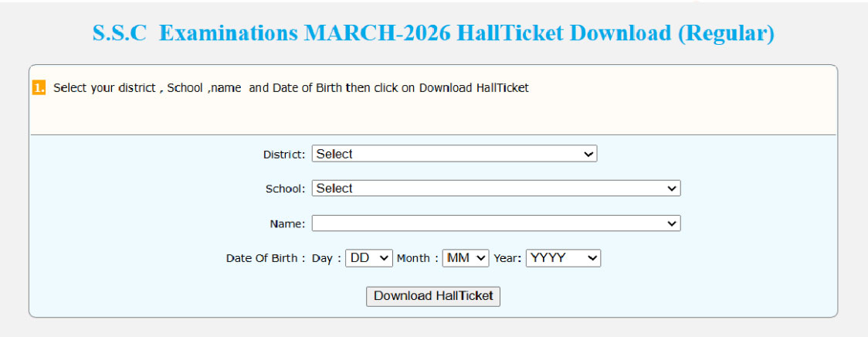This screenshot has height=337, width=868.
Task: Select the Day DD dropdown
Action: [369, 258]
